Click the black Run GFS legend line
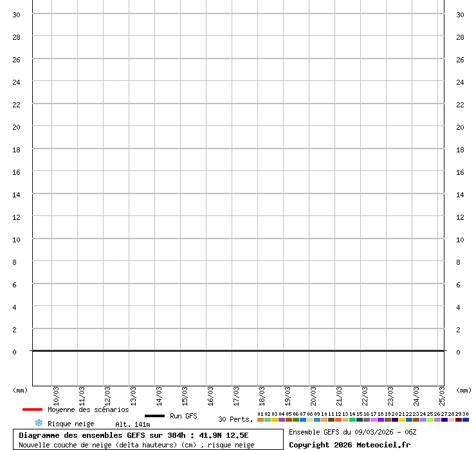The width and height of the screenshot is (476, 450). [154, 416]
